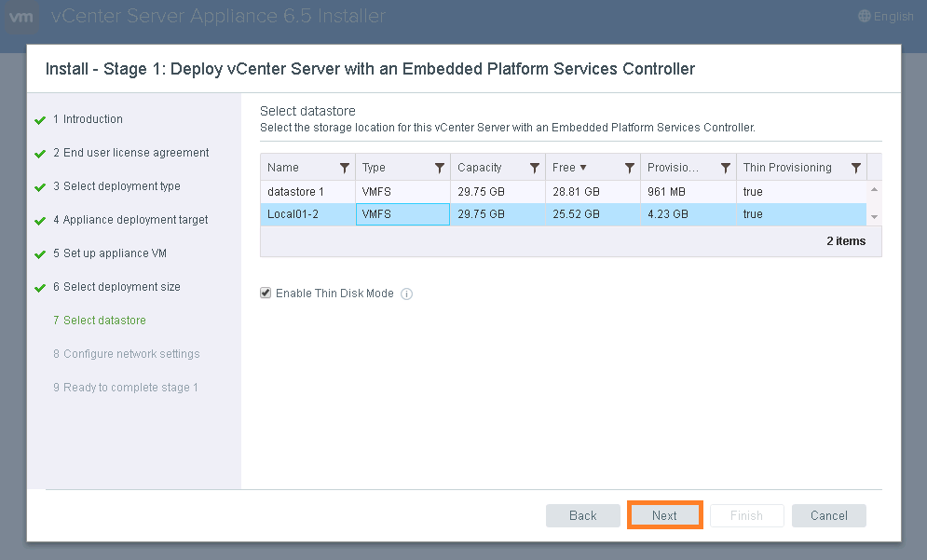Go back to the previous step

(582, 514)
